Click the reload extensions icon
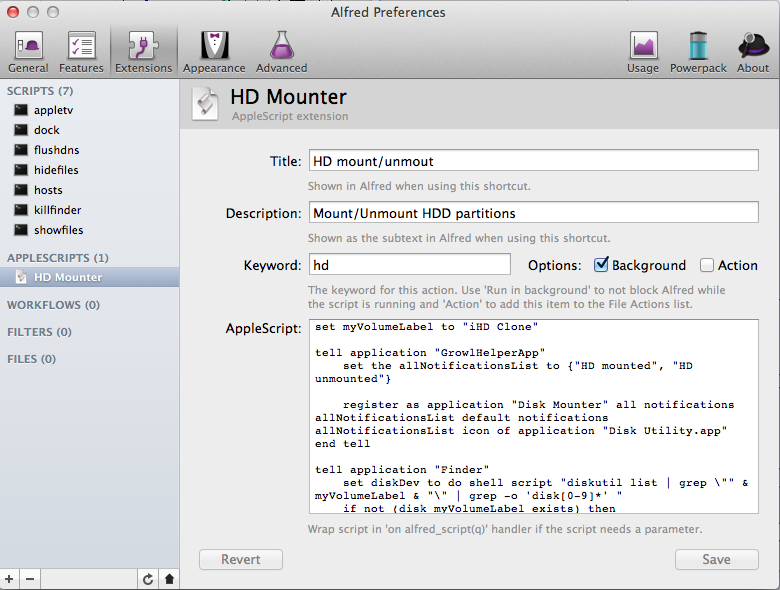This screenshot has width=780, height=590. pos(148,579)
